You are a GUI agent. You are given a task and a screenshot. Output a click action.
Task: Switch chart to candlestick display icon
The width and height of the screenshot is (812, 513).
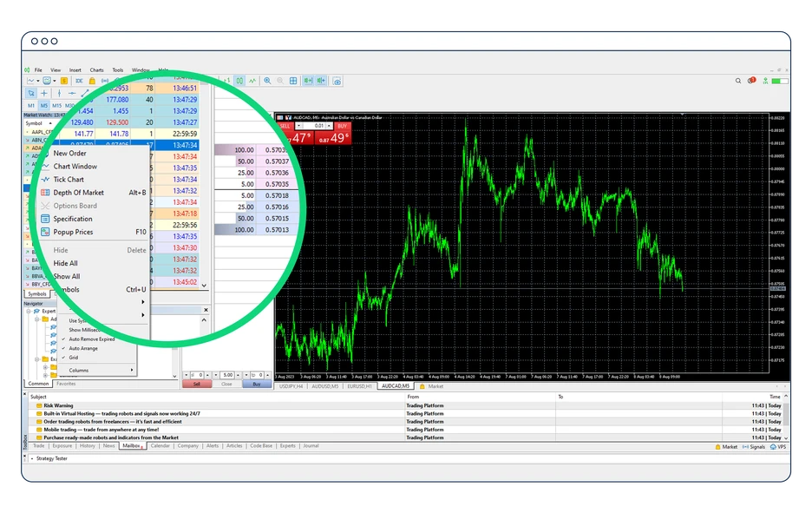pyautogui.click(x=239, y=81)
